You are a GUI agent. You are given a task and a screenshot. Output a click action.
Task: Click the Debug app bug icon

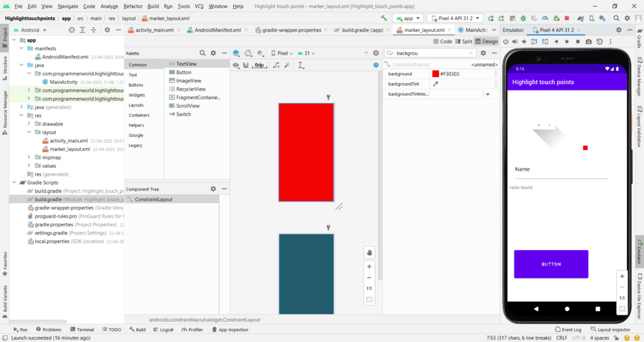pyautogui.click(x=523, y=18)
